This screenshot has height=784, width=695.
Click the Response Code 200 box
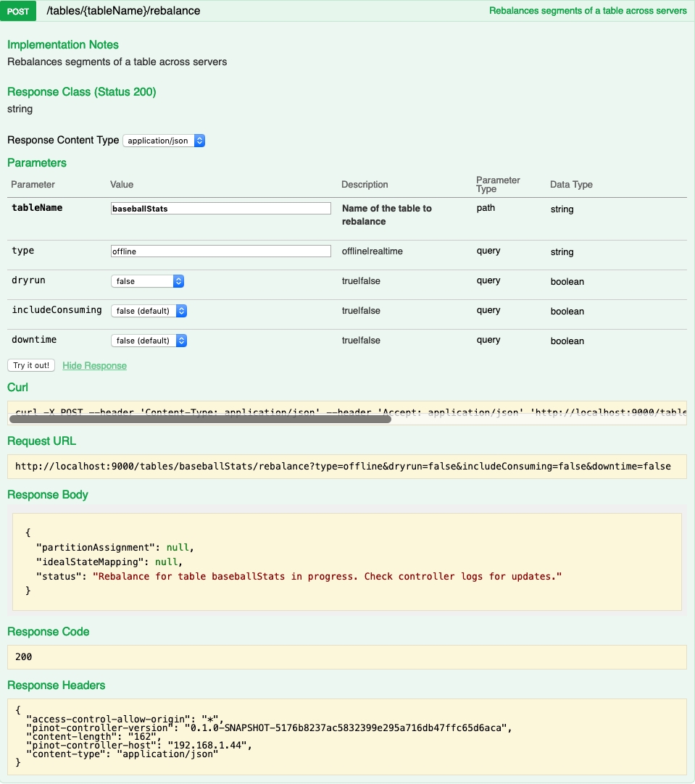pos(346,657)
